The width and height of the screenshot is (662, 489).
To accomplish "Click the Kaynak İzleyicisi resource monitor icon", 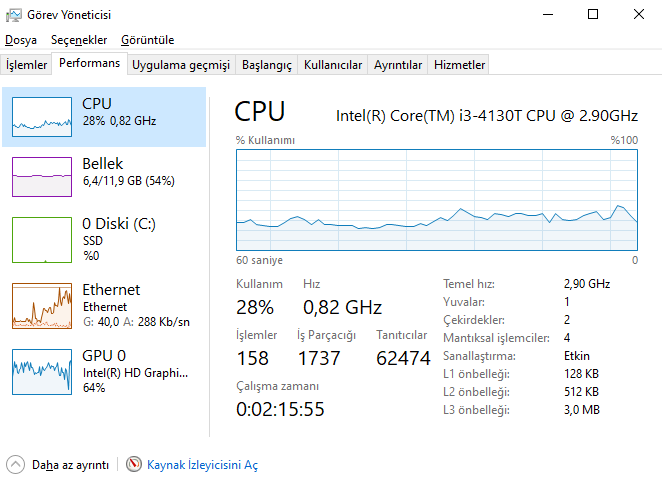I will 134,465.
